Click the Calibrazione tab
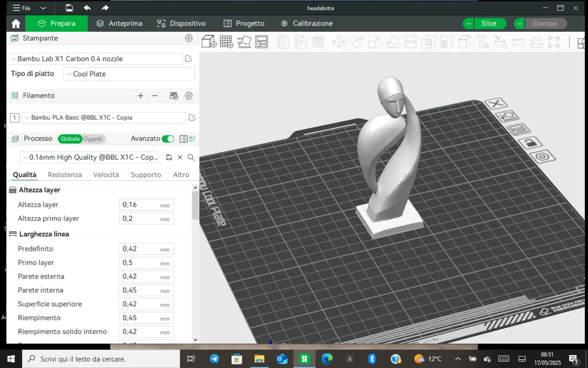The height and width of the screenshot is (368, 588). pos(307,24)
